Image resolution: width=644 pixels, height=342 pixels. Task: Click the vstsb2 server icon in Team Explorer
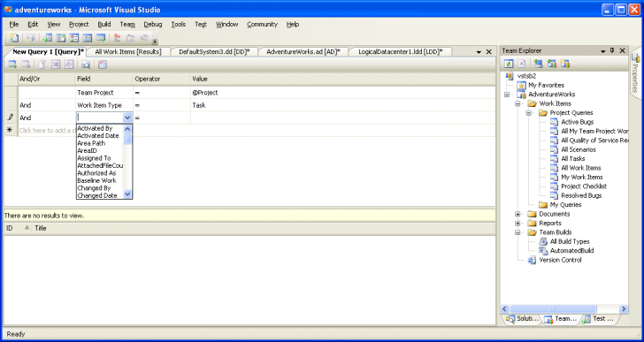coord(510,76)
